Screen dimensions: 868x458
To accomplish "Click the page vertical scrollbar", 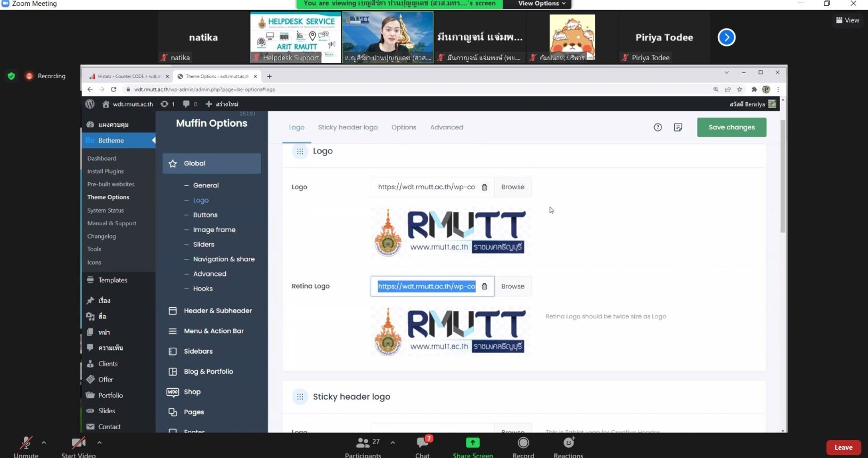I will [783, 176].
